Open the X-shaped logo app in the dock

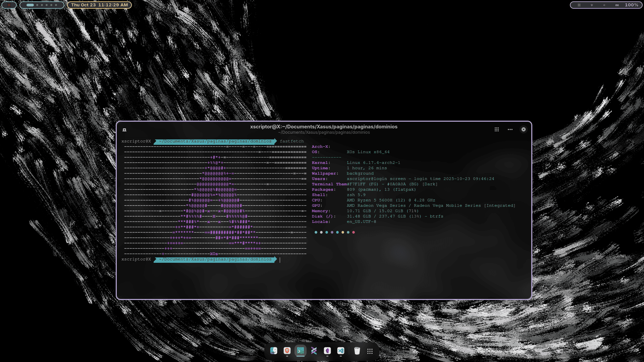314,351
